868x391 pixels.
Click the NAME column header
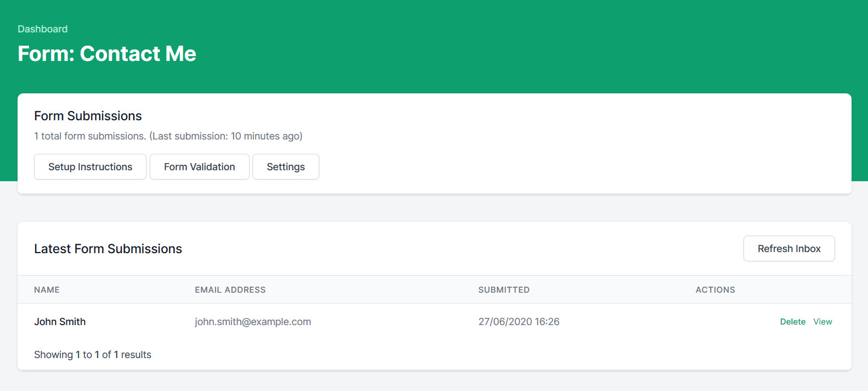pyautogui.click(x=47, y=290)
